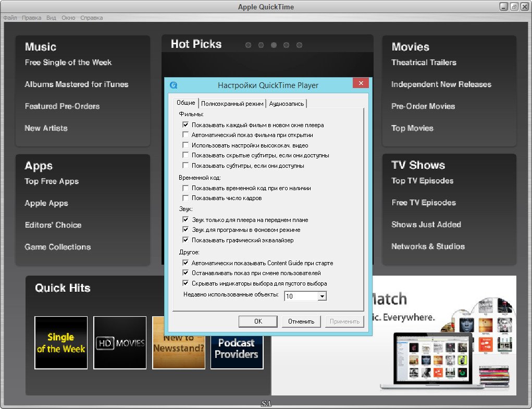Open the recently used objects dropdown arrow
The width and height of the screenshot is (532, 409).
[x=322, y=296]
